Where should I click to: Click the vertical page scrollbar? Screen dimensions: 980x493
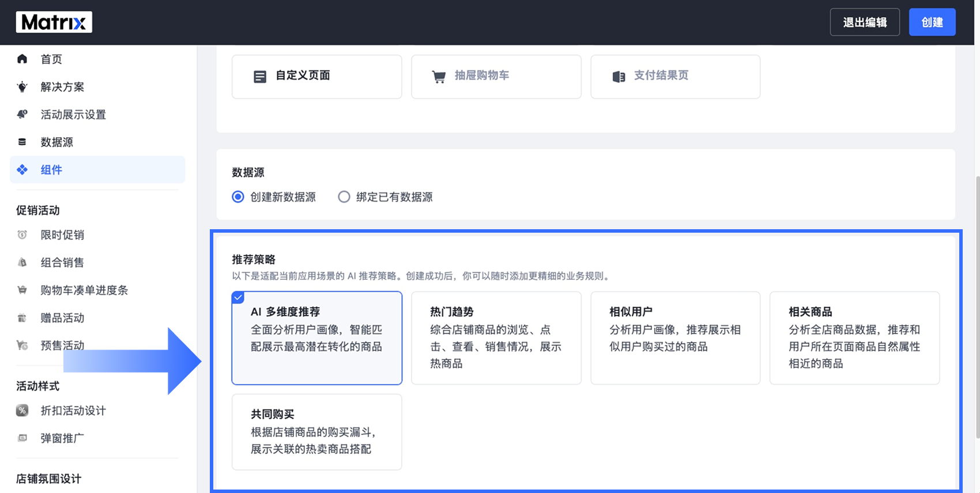click(x=977, y=305)
